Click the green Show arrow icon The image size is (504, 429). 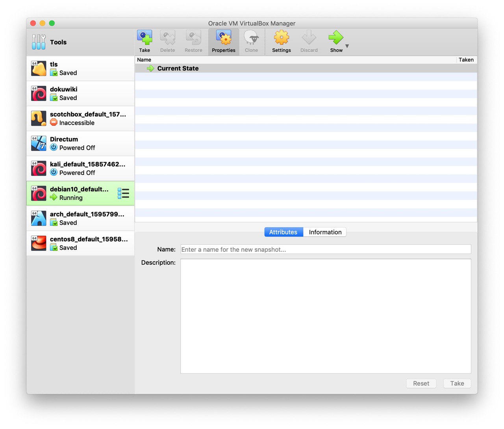(x=336, y=37)
